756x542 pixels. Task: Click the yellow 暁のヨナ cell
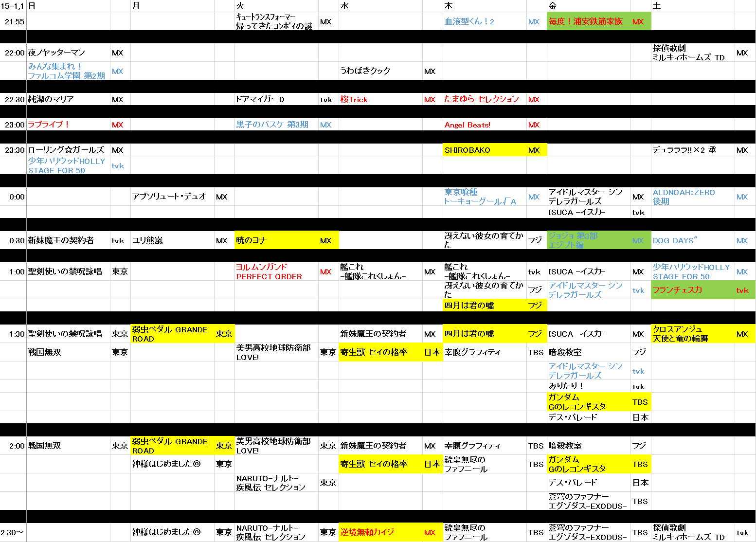(276, 240)
